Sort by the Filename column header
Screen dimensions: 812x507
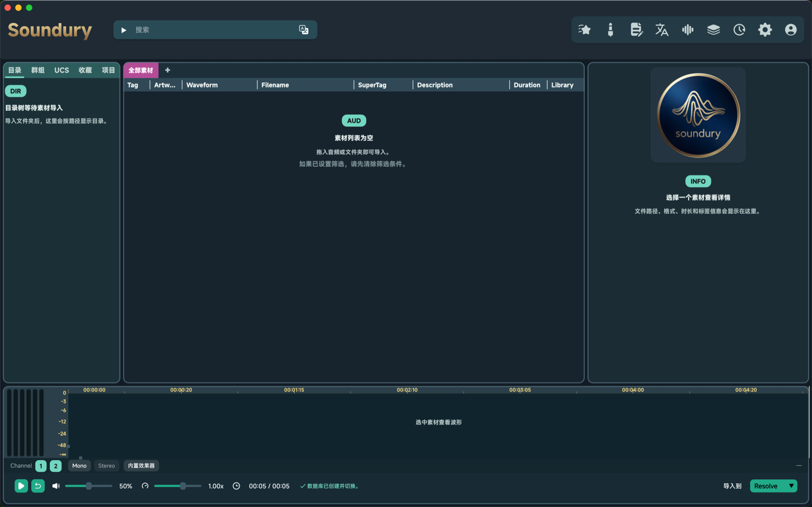[305, 85]
